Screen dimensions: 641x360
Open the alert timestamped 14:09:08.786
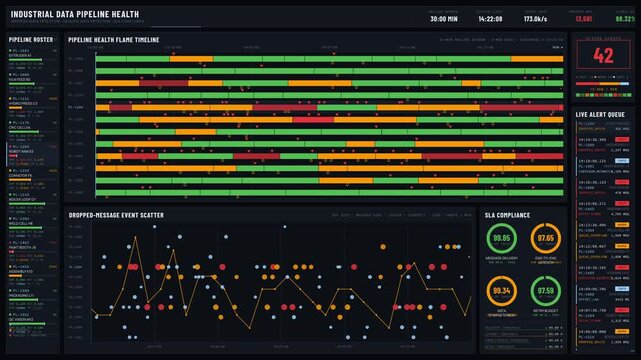click(603, 294)
